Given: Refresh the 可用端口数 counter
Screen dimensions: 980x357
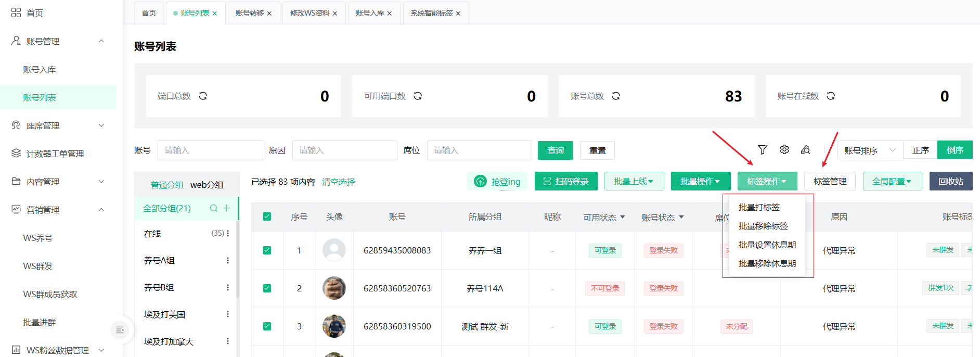Looking at the screenshot, I should (418, 96).
